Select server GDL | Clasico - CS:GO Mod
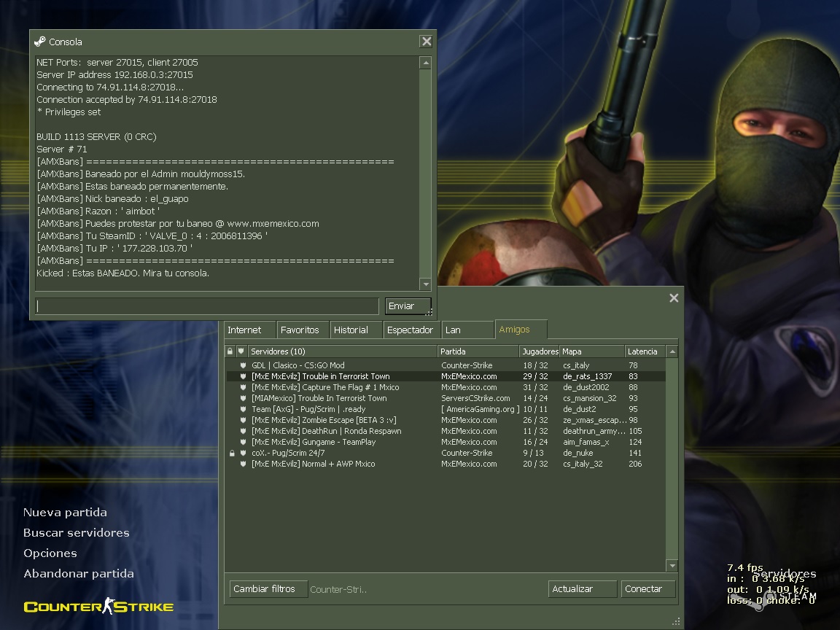Screen dimensions: 840x630 [446, 365]
